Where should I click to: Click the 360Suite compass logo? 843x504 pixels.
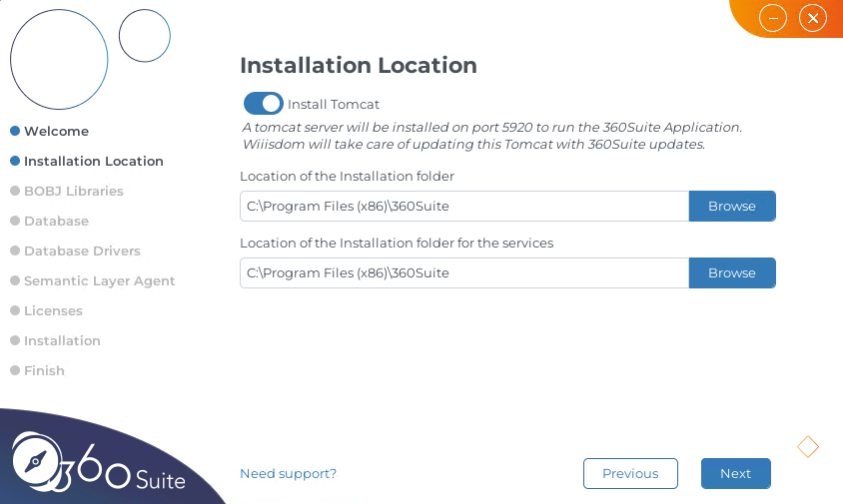38,462
